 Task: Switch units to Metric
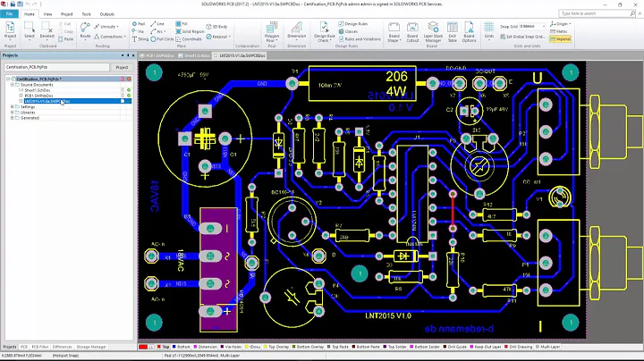tap(558, 31)
